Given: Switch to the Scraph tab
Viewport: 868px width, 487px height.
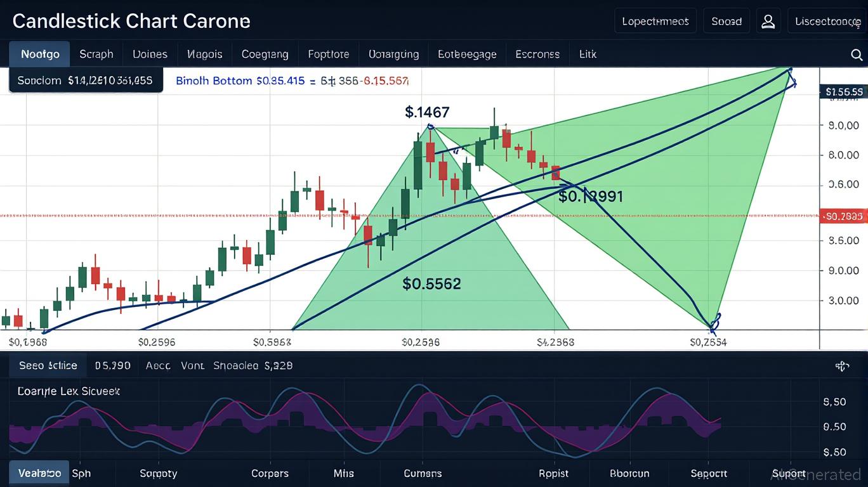Looking at the screenshot, I should 96,55.
